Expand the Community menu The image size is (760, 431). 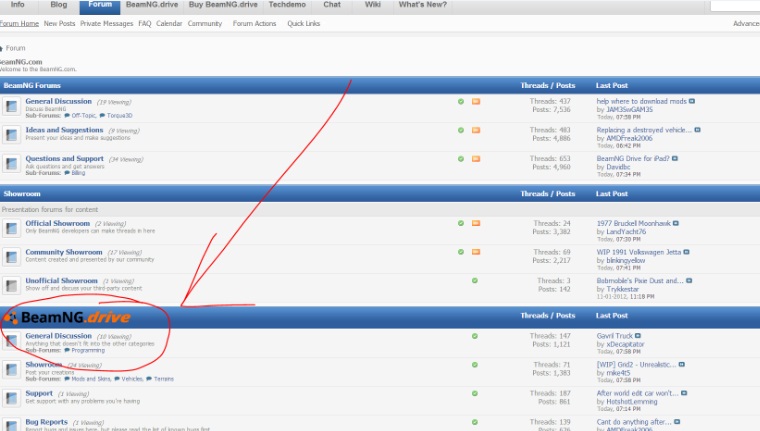[x=205, y=23]
